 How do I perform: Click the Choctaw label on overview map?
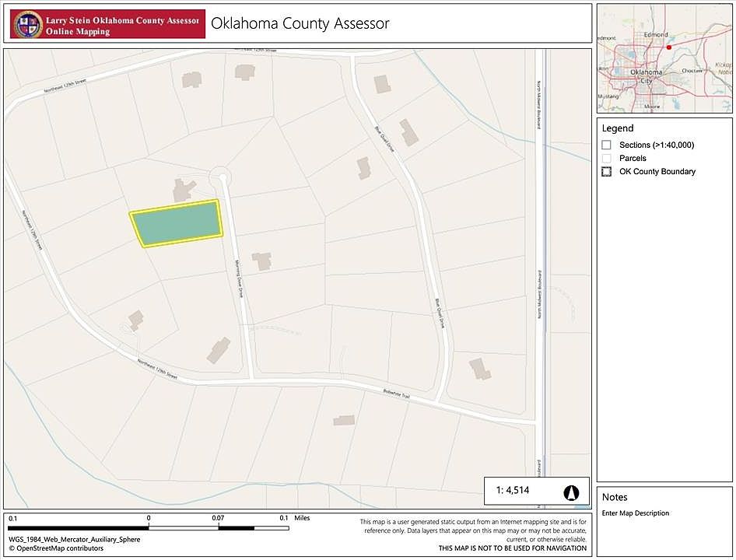pos(692,71)
